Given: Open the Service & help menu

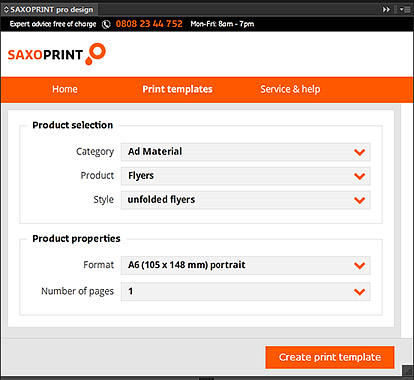Looking at the screenshot, I should click(290, 89).
